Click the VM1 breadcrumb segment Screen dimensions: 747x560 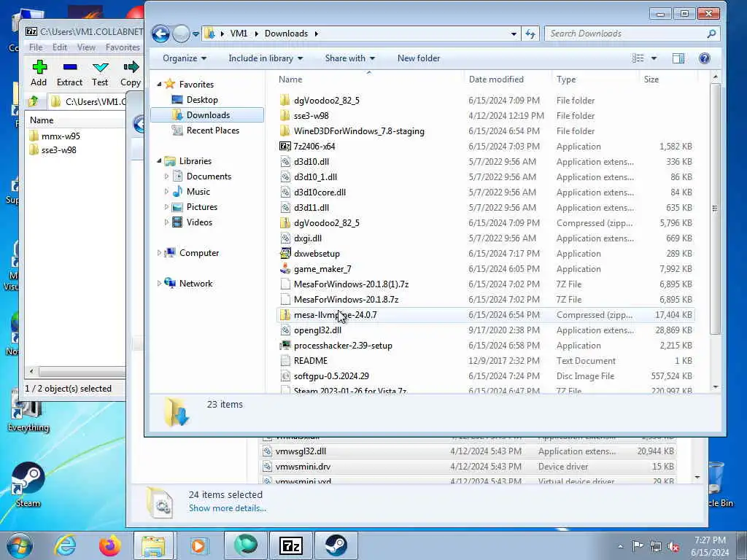point(239,34)
